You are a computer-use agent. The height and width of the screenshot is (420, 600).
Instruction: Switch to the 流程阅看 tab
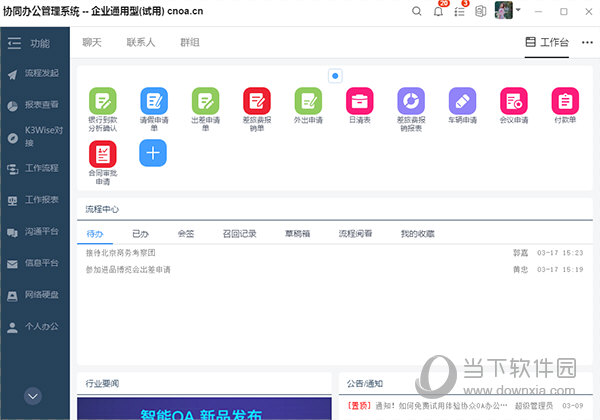pos(355,234)
